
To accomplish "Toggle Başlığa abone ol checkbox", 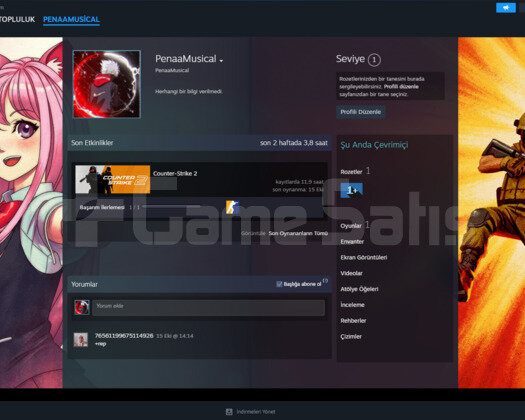I will [x=279, y=284].
